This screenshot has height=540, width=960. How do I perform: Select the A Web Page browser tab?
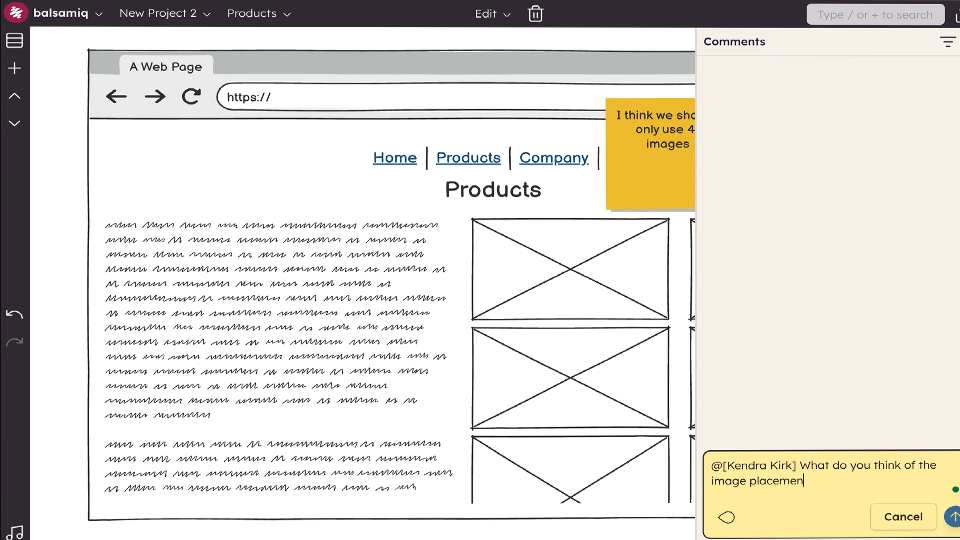click(x=165, y=67)
